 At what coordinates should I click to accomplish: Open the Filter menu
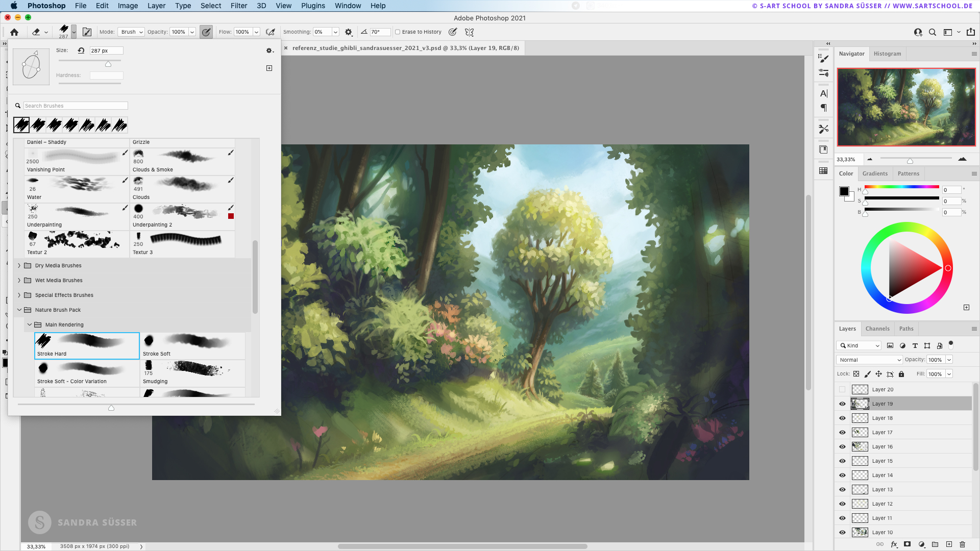[x=238, y=6]
